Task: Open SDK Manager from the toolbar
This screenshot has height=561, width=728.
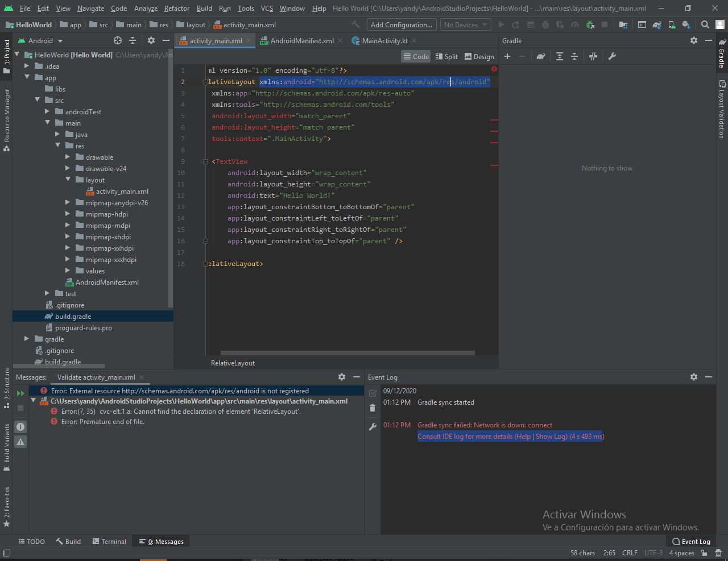Action: coord(686,24)
